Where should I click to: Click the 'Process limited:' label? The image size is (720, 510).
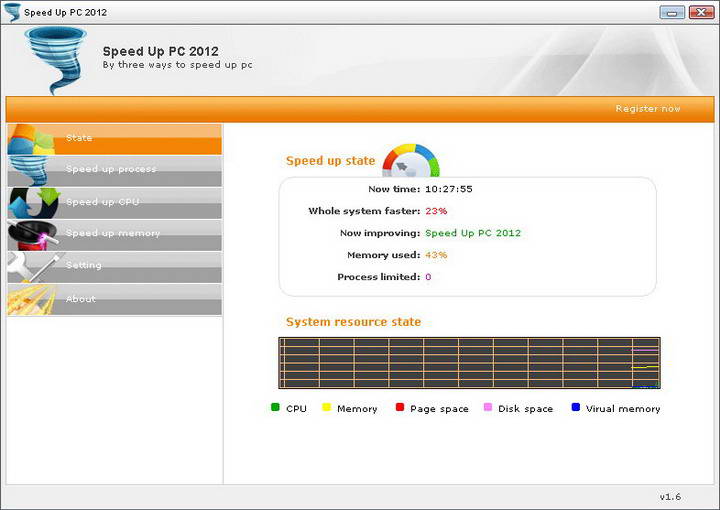point(379,277)
